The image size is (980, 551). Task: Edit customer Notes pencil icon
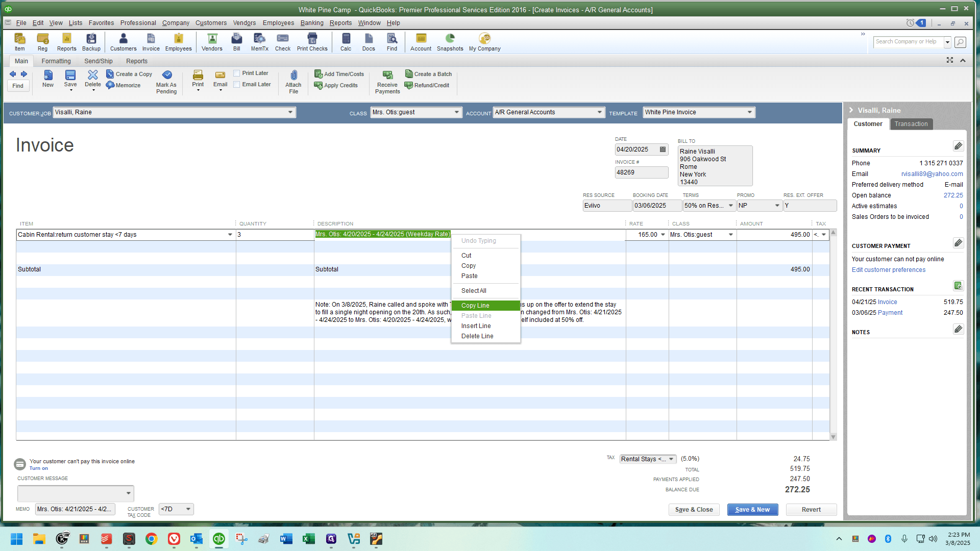click(958, 330)
